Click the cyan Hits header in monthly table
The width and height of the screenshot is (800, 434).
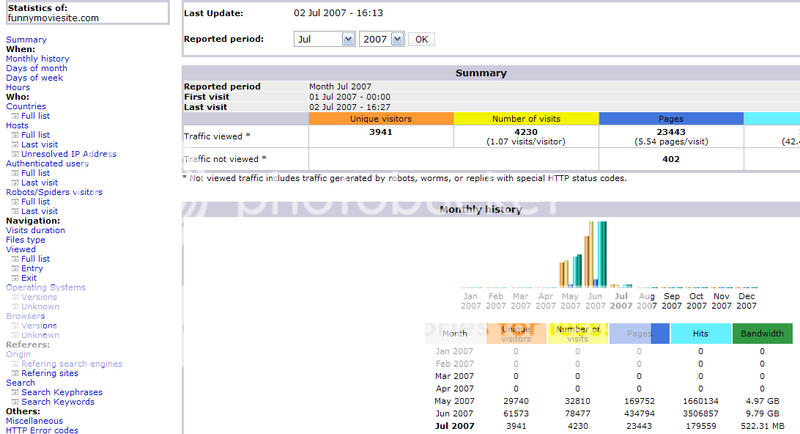701,334
